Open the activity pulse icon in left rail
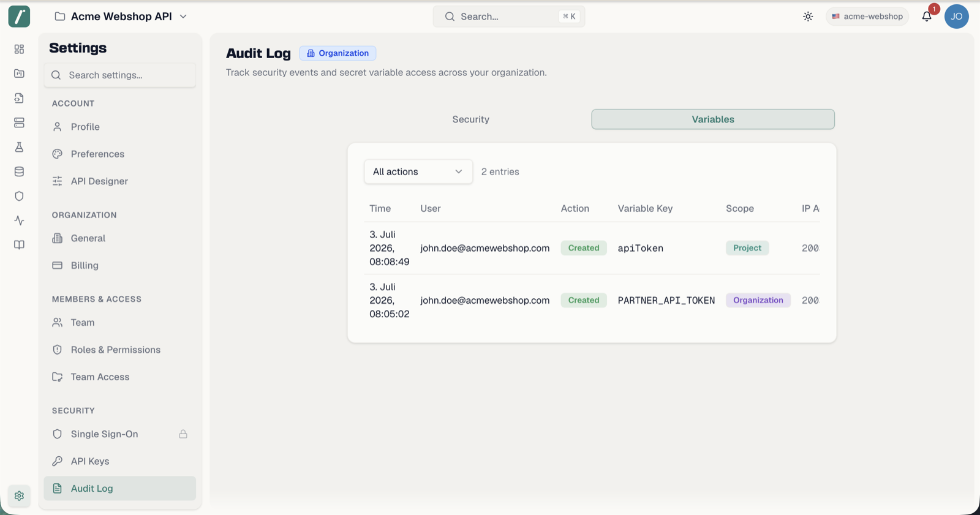Viewport: 980px width, 515px height. [19, 220]
